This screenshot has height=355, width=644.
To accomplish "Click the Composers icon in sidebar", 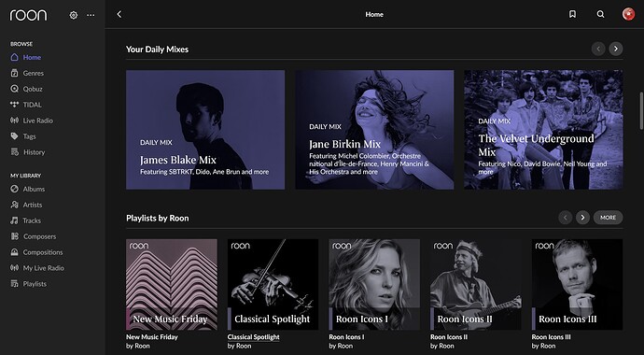I will pyautogui.click(x=14, y=236).
